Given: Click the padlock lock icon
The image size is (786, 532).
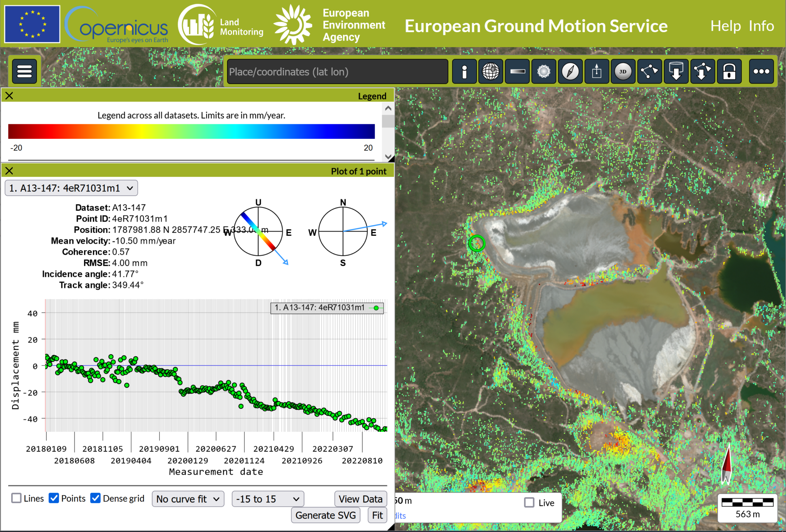Looking at the screenshot, I should click(729, 71).
